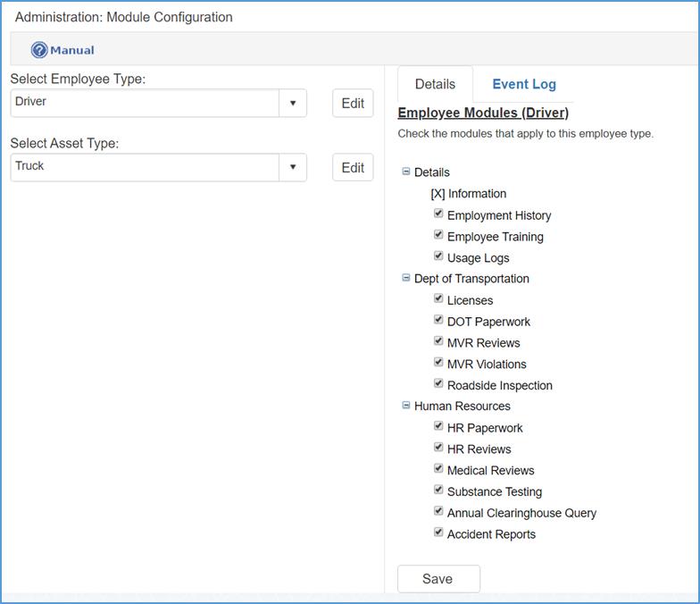
Task: Collapse the Human Resources section
Action: point(406,406)
